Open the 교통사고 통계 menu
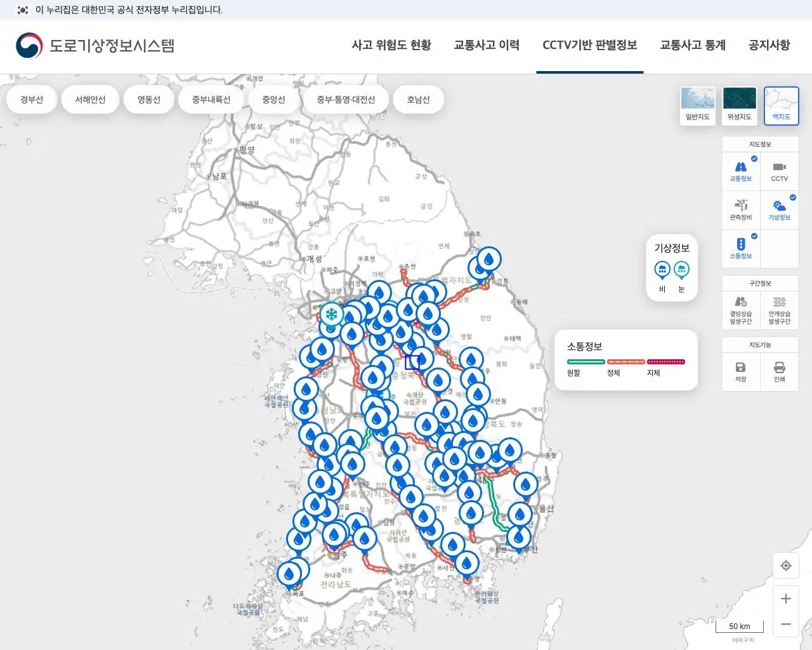Viewport: 812px width, 650px height. 693,45
